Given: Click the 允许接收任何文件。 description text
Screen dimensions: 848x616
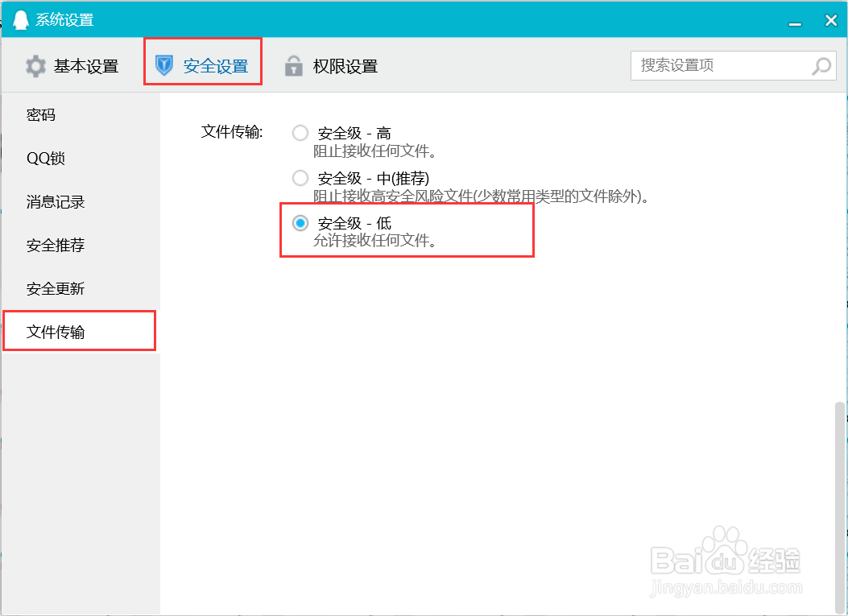Looking at the screenshot, I should pyautogui.click(x=374, y=240).
